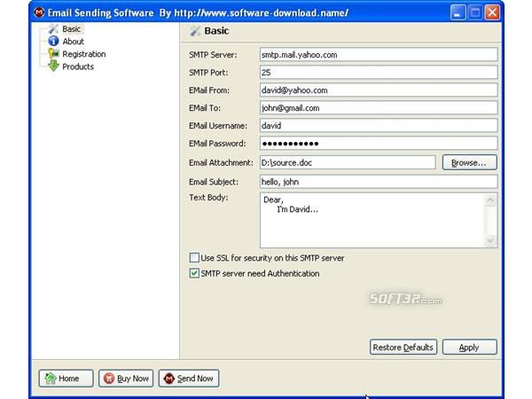Click the EMail To field
Viewport: 532px width, 399px height.
379,108
